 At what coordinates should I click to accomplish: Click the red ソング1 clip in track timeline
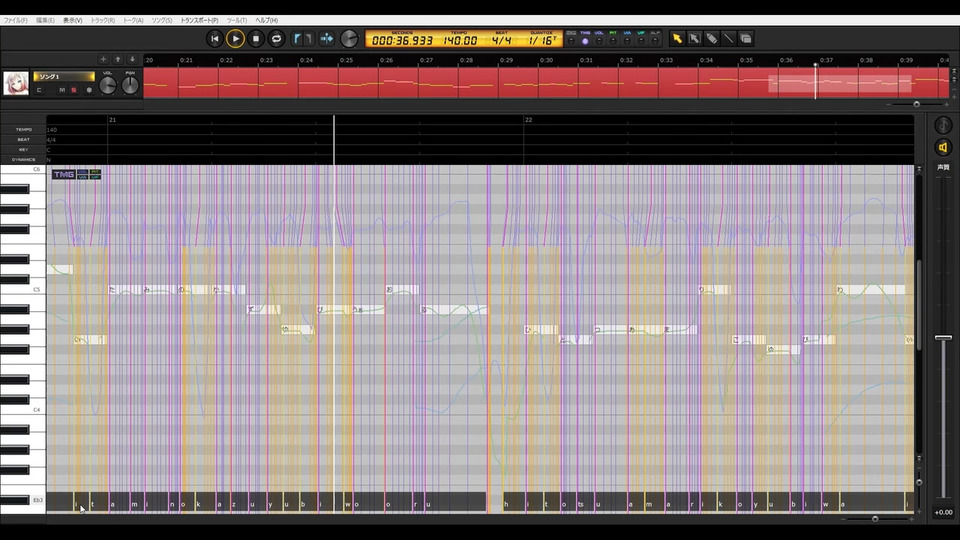[545, 83]
